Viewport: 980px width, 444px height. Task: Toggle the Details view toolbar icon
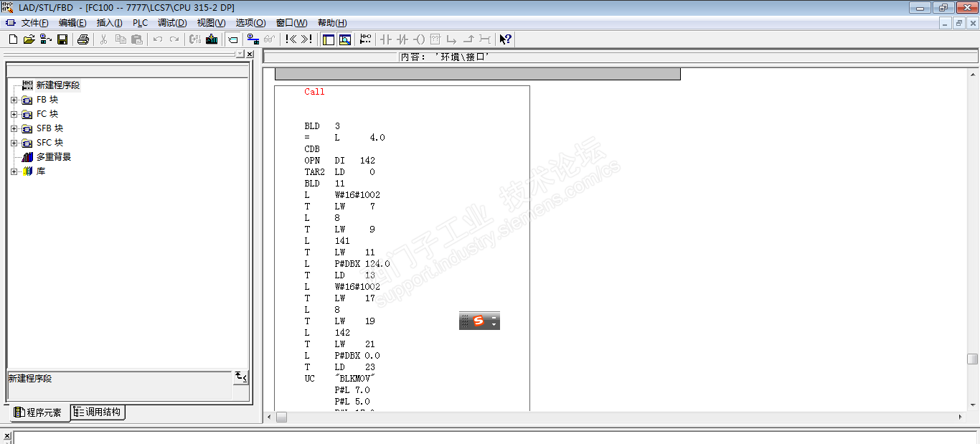(345, 39)
